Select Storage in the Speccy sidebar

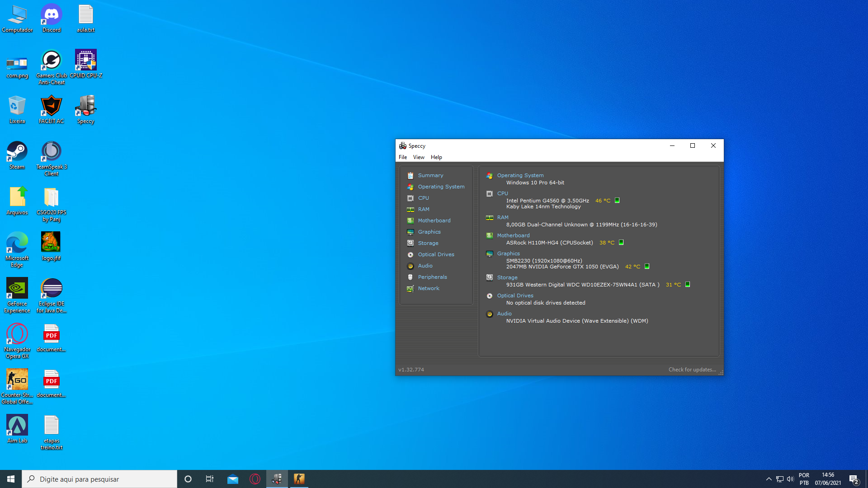point(428,243)
